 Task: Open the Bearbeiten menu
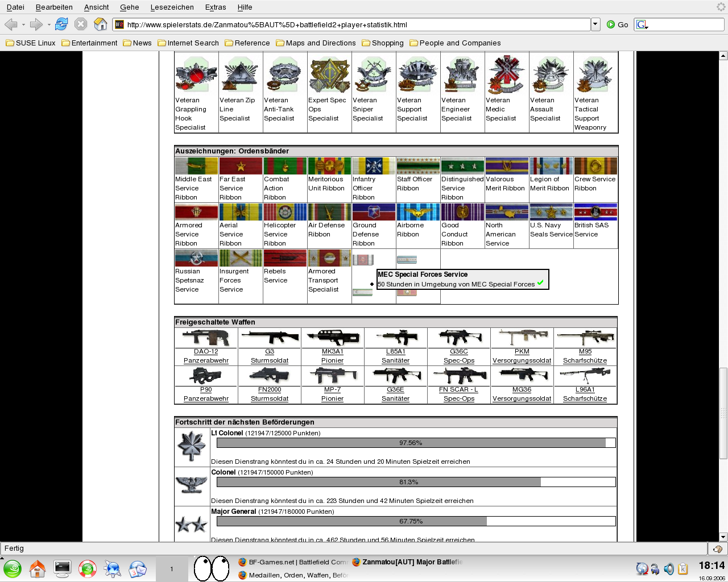[x=54, y=7]
